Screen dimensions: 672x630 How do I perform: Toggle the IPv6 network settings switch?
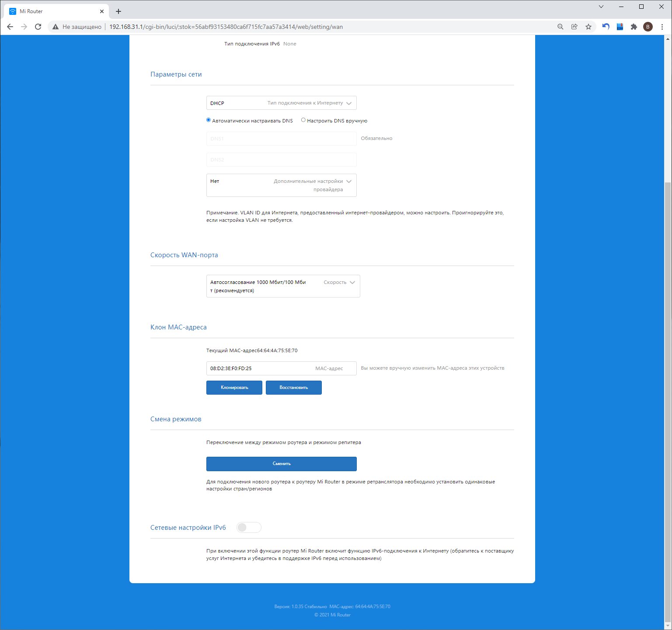pyautogui.click(x=249, y=528)
